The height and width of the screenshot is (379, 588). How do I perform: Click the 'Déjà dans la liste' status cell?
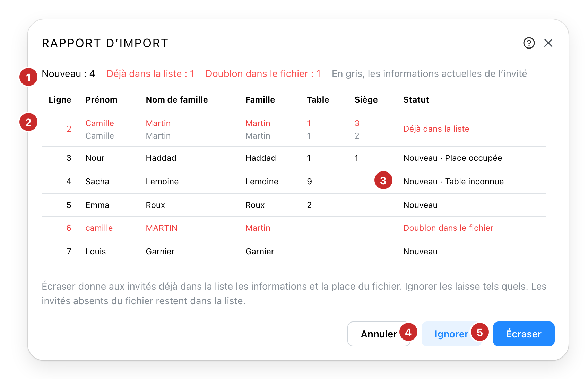click(436, 129)
